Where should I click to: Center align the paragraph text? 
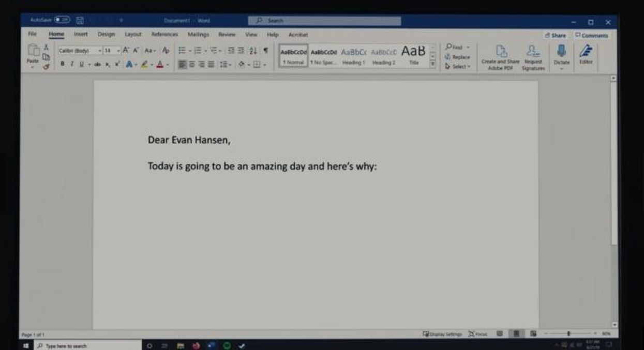[x=193, y=63]
